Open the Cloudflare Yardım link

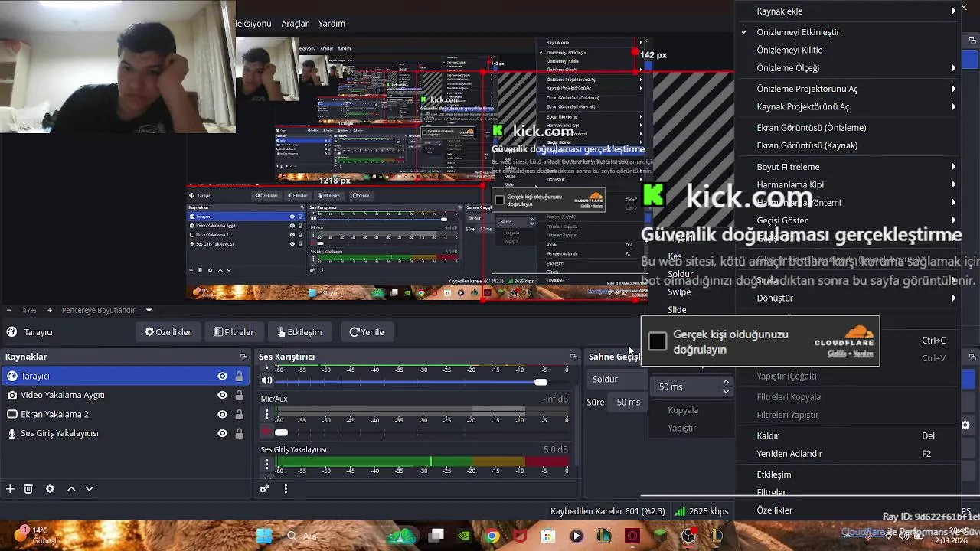coord(864,354)
